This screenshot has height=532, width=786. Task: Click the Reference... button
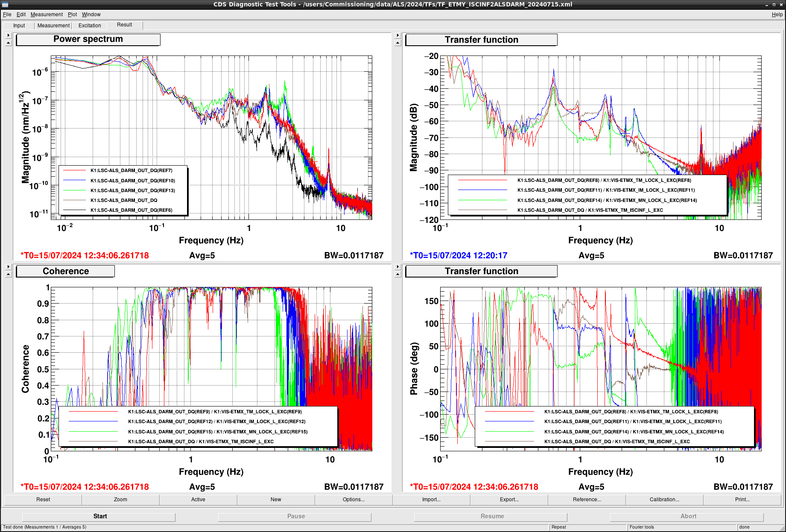(587, 500)
